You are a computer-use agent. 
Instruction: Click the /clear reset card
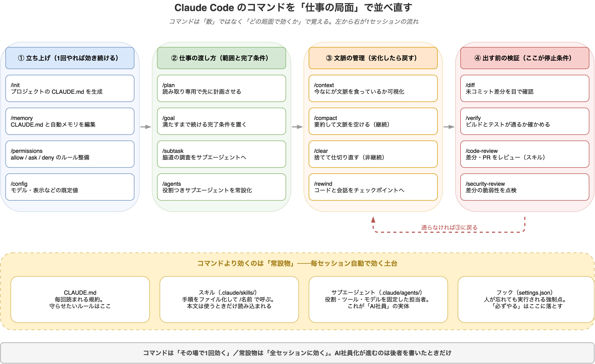click(x=373, y=154)
